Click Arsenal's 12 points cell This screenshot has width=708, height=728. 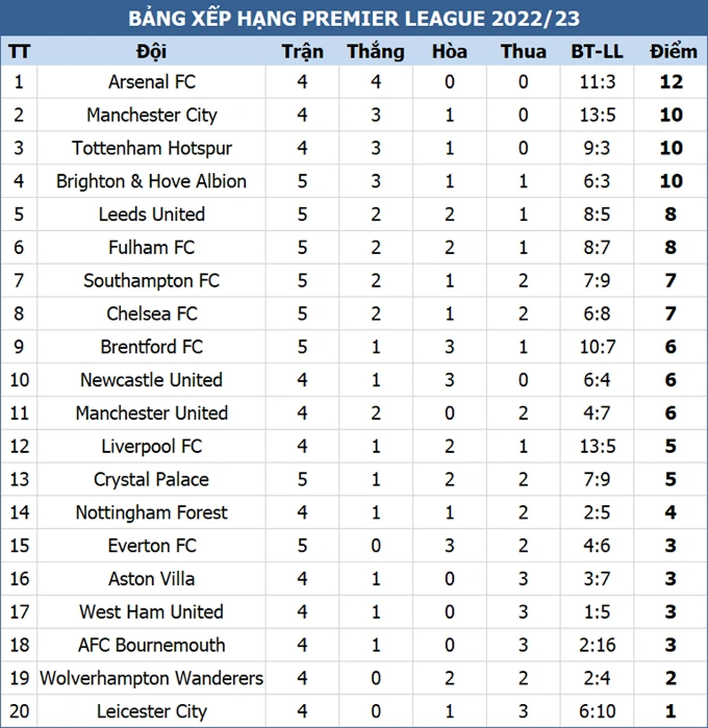671,82
